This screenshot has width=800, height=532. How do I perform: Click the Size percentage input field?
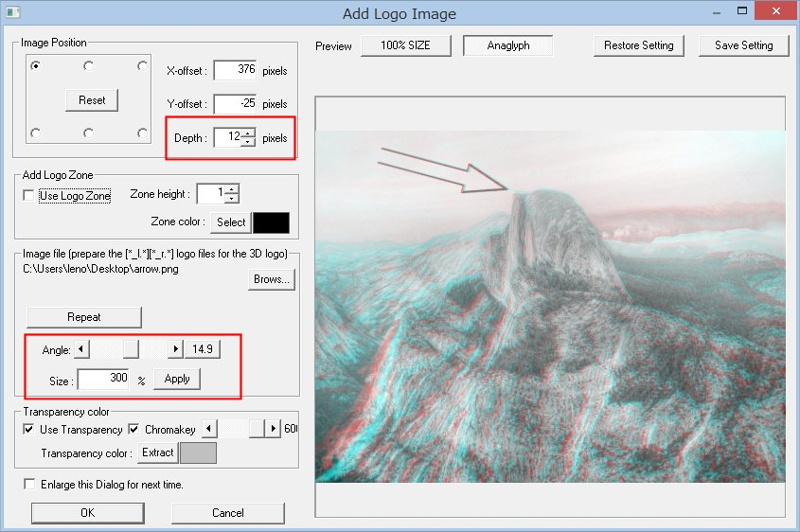click(x=103, y=379)
